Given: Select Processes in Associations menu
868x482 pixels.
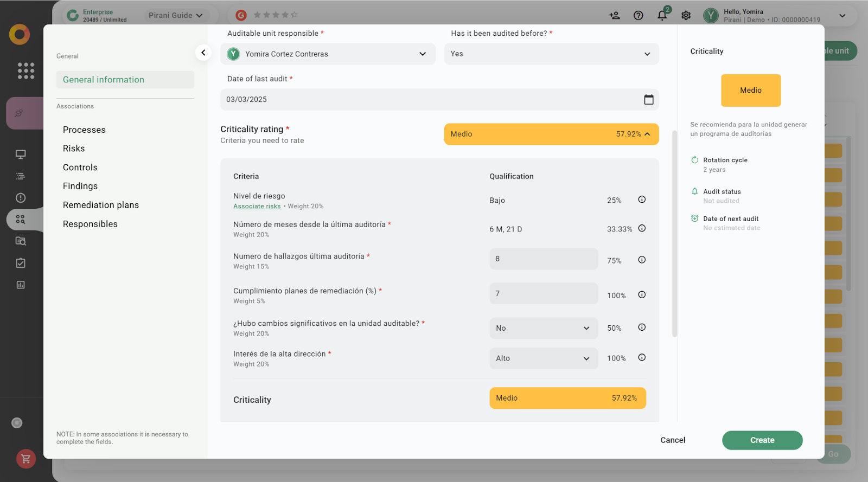Looking at the screenshot, I should (84, 130).
